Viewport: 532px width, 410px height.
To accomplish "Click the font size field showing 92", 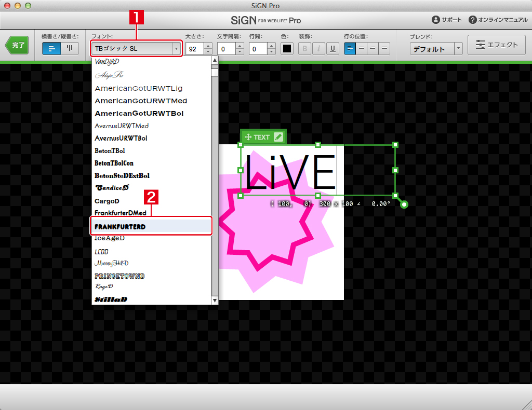I will click(x=195, y=49).
